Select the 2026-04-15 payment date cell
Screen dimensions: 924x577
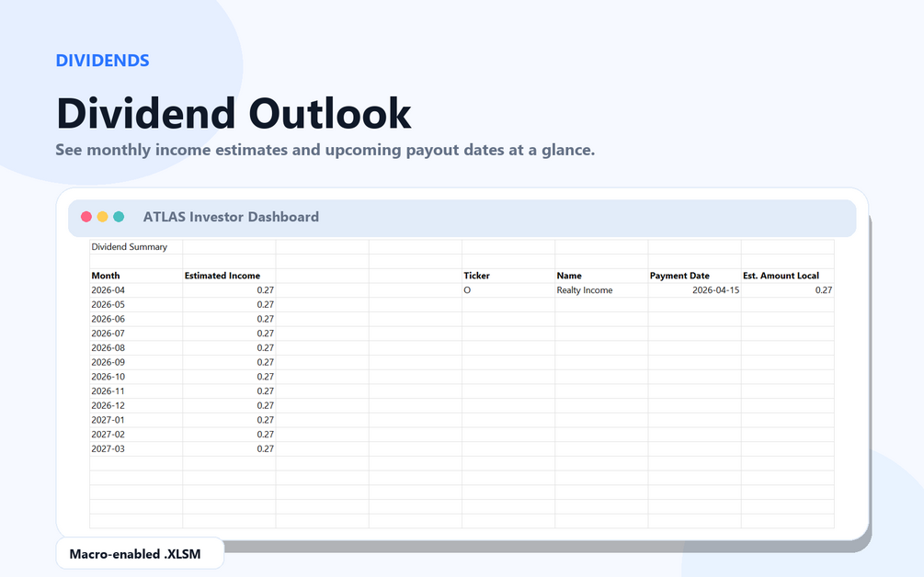(695, 290)
